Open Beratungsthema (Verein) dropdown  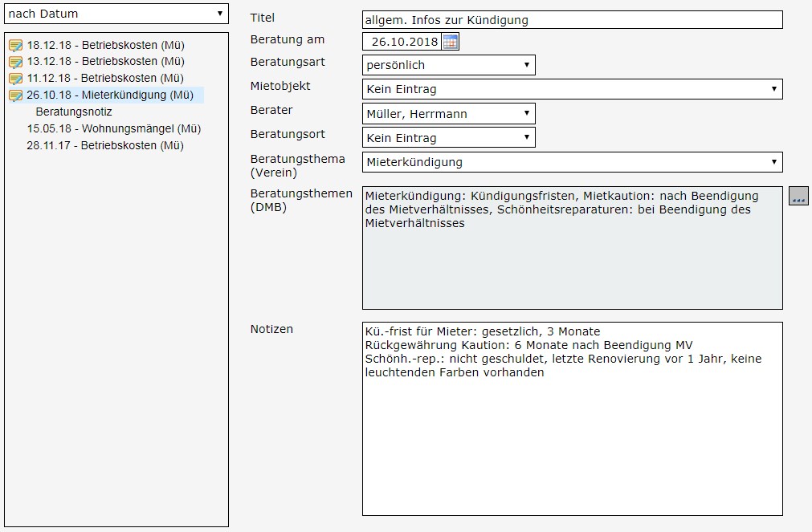click(572, 162)
